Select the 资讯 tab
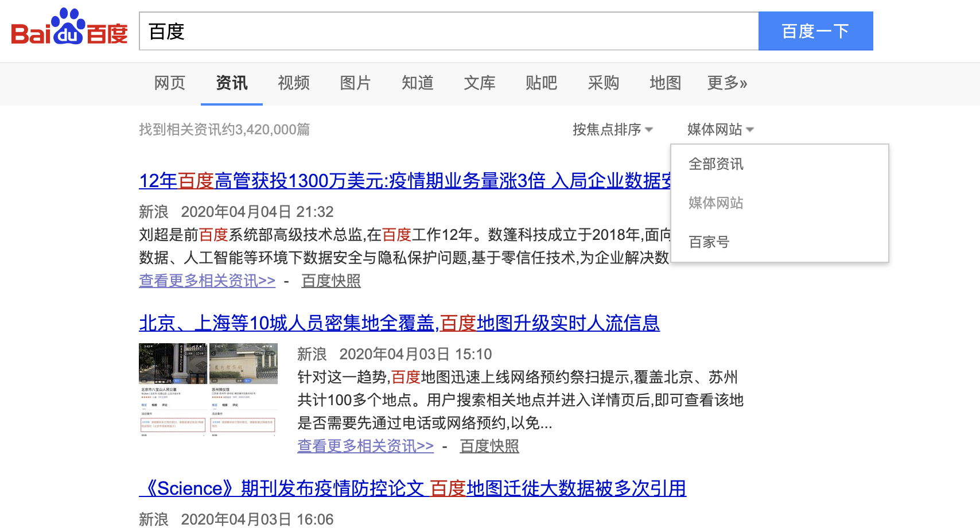This screenshot has width=980, height=528. 232,83
